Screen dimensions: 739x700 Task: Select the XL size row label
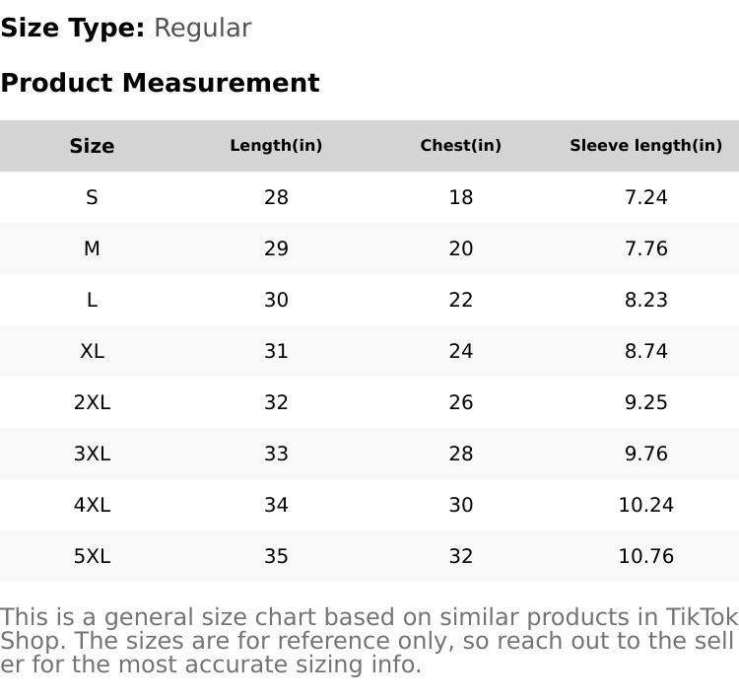point(92,351)
